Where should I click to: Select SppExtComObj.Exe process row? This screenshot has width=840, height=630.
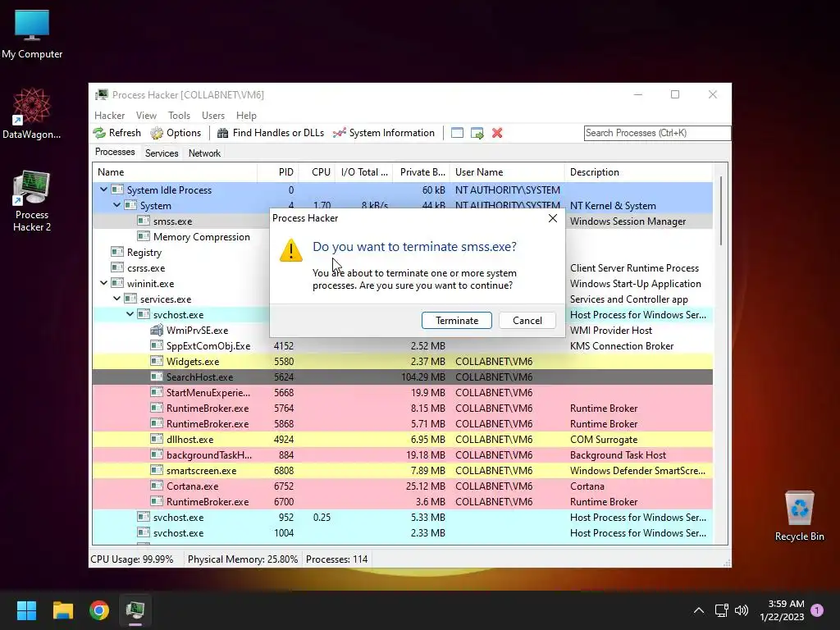pos(403,345)
